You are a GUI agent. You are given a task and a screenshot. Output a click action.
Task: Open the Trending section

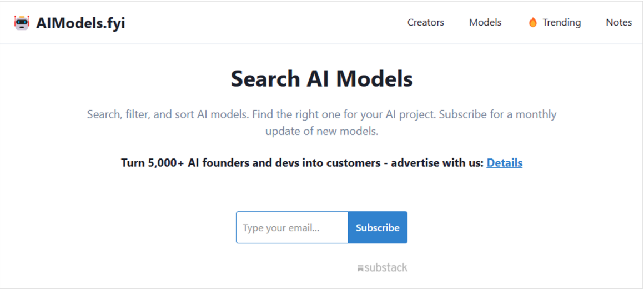point(561,23)
